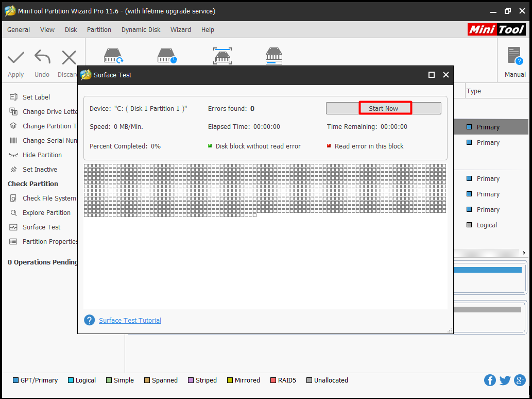Screen dimensions: 532x399
Task: Click the Undo arrow icon
Action: [x=42, y=57]
